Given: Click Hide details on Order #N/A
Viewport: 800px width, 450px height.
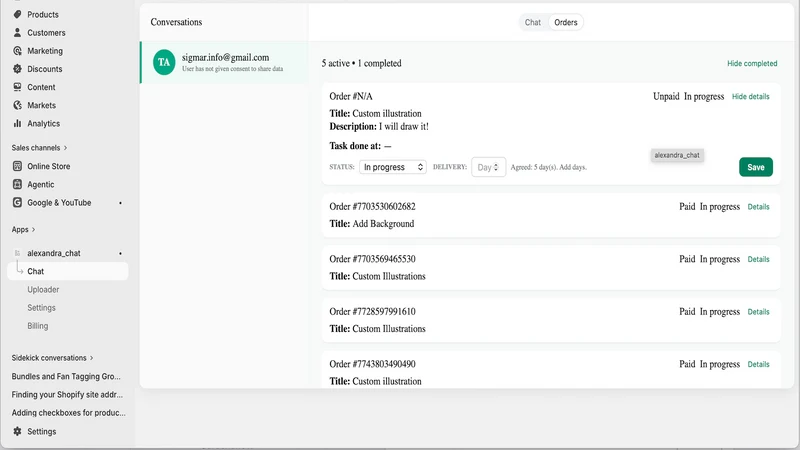Looking at the screenshot, I should 751,96.
